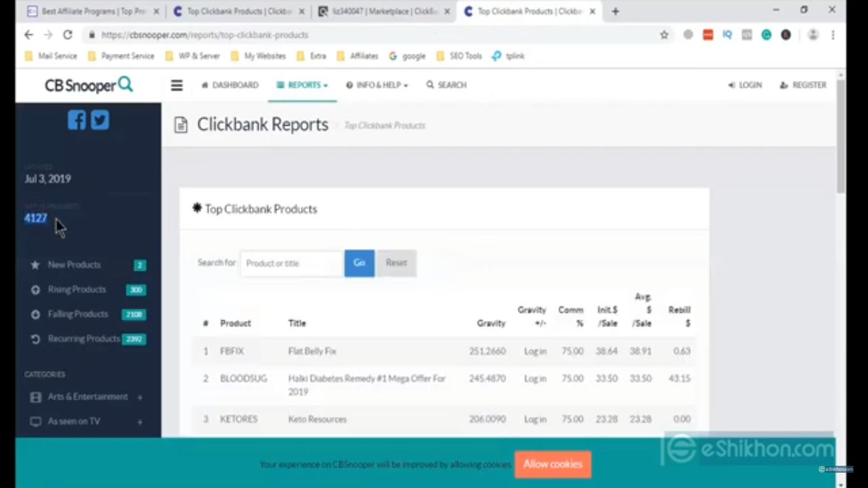Image resolution: width=868 pixels, height=488 pixels.
Task: Open the CB Snooper Facebook page icon
Action: (x=76, y=119)
